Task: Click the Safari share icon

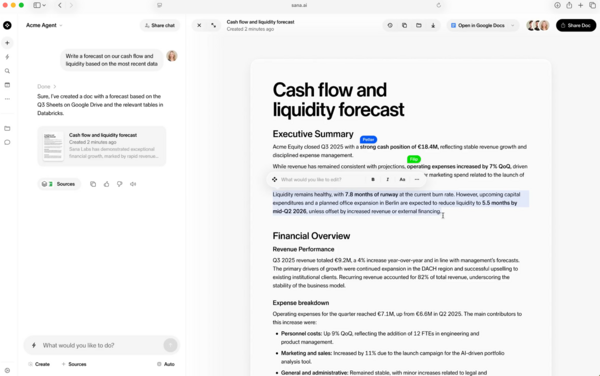Action: tap(569, 5)
